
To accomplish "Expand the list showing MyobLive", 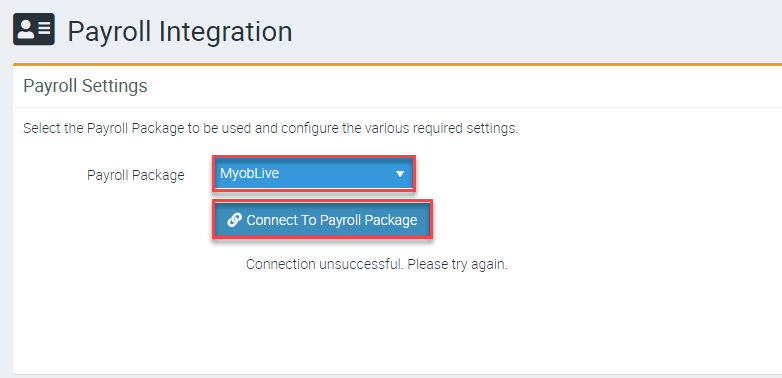I will coord(314,174).
